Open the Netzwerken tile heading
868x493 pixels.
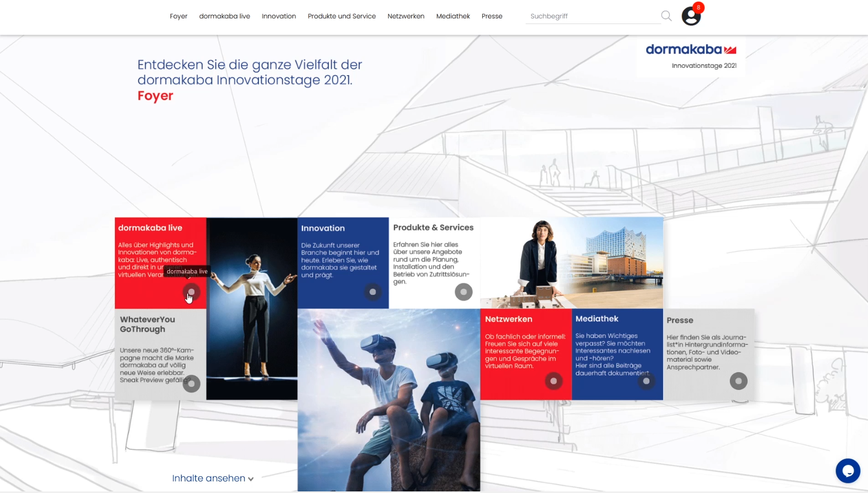tap(509, 319)
